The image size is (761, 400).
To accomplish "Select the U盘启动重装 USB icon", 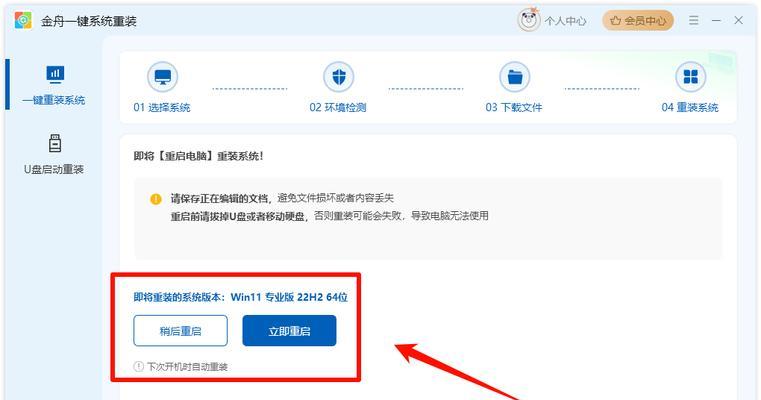I will 55,143.
